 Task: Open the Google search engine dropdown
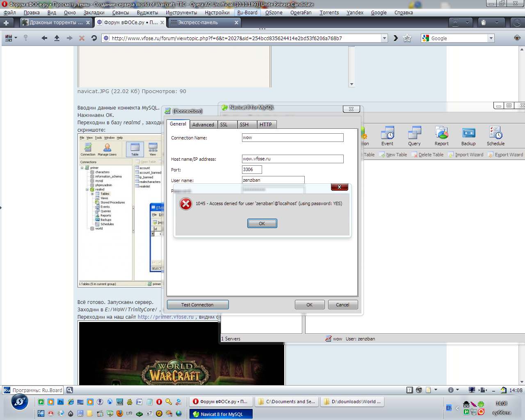(491, 38)
